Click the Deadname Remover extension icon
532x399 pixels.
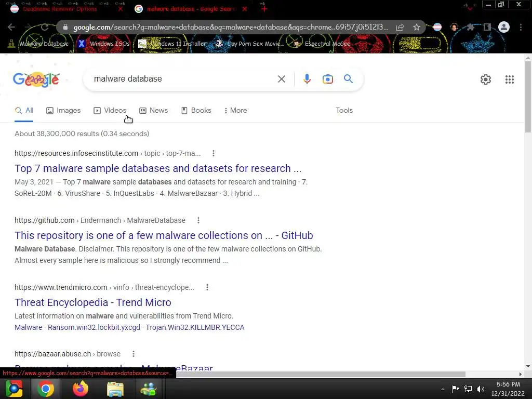pyautogui.click(x=437, y=27)
